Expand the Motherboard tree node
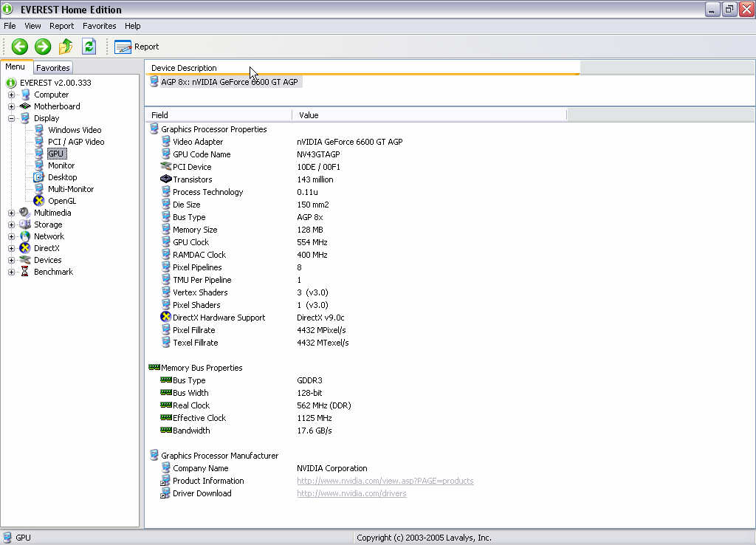The height and width of the screenshot is (545, 756). pos(11,106)
